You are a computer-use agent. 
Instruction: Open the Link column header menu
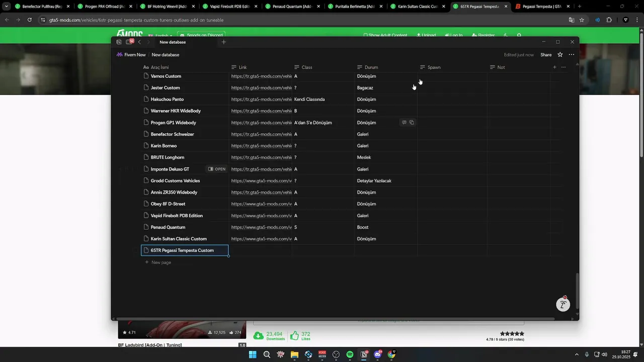pos(260,67)
